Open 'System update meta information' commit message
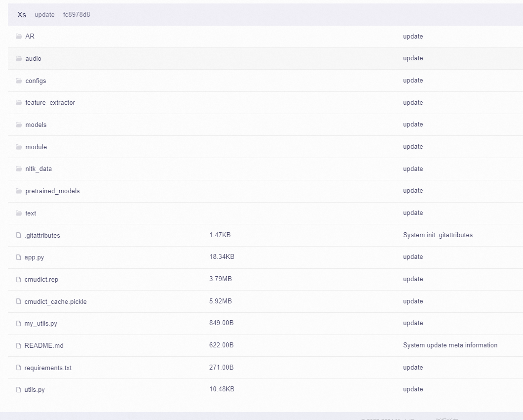The width and height of the screenshot is (523, 420). click(x=450, y=345)
